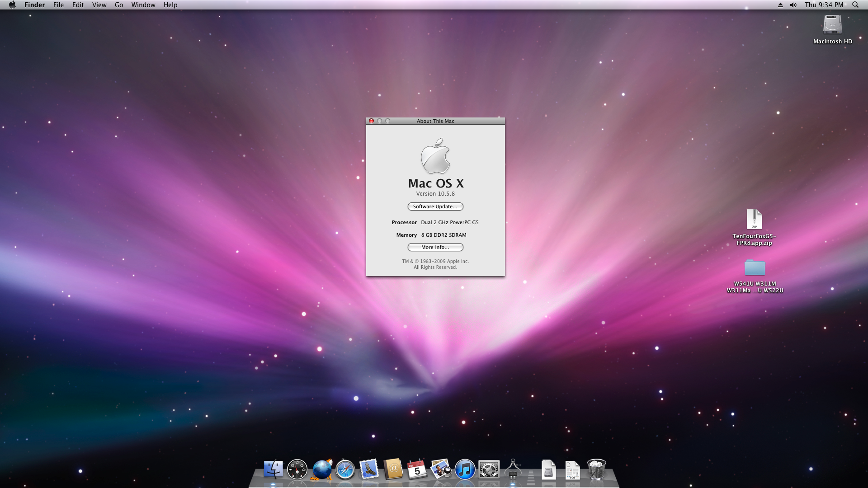
Task: Click the volume icon in menu bar
Action: click(x=793, y=5)
